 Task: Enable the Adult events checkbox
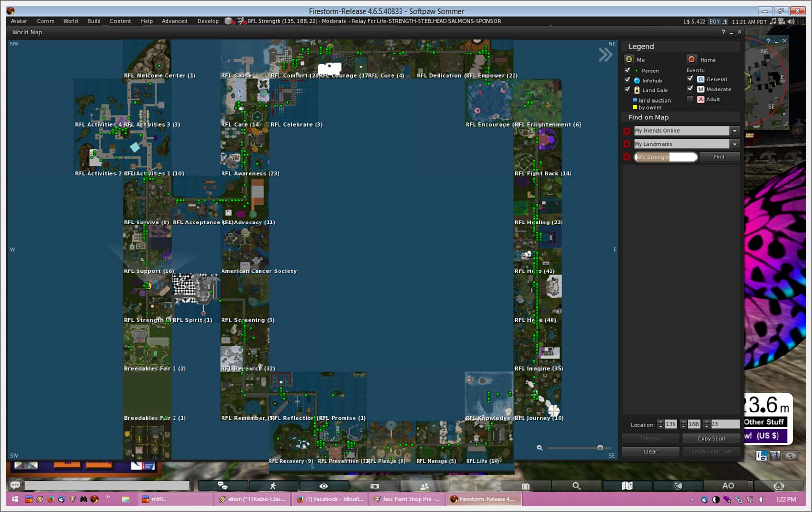click(x=690, y=99)
